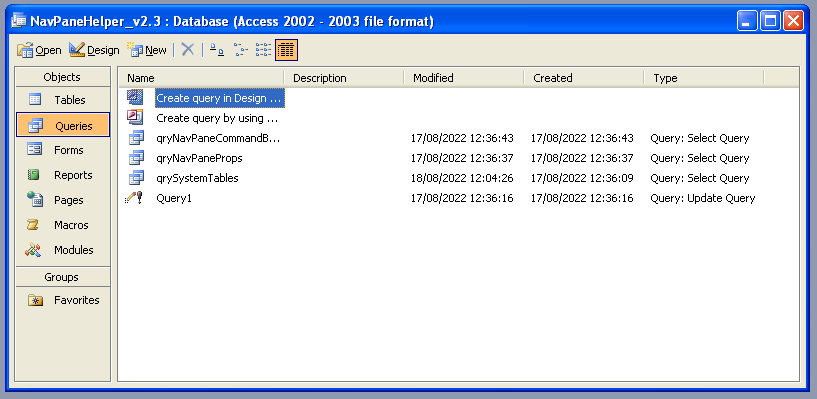Open the selected database object with Open button
817x399 pixels.
coord(39,50)
